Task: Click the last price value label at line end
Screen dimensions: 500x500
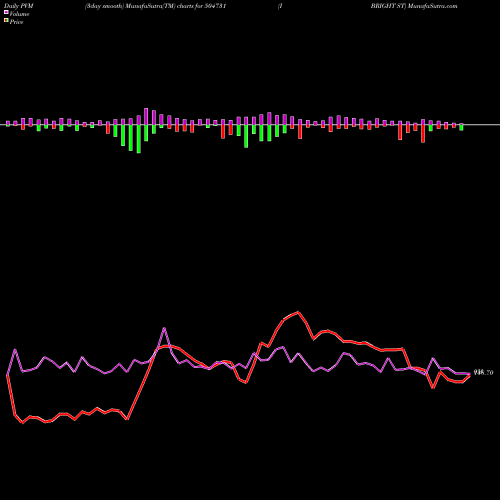Action: point(483,373)
